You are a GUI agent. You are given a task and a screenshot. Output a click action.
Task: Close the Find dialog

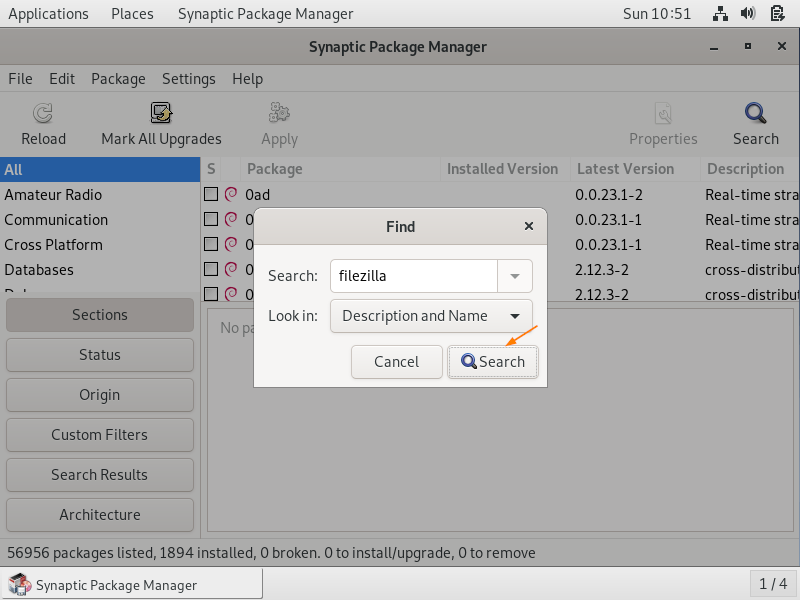529,226
